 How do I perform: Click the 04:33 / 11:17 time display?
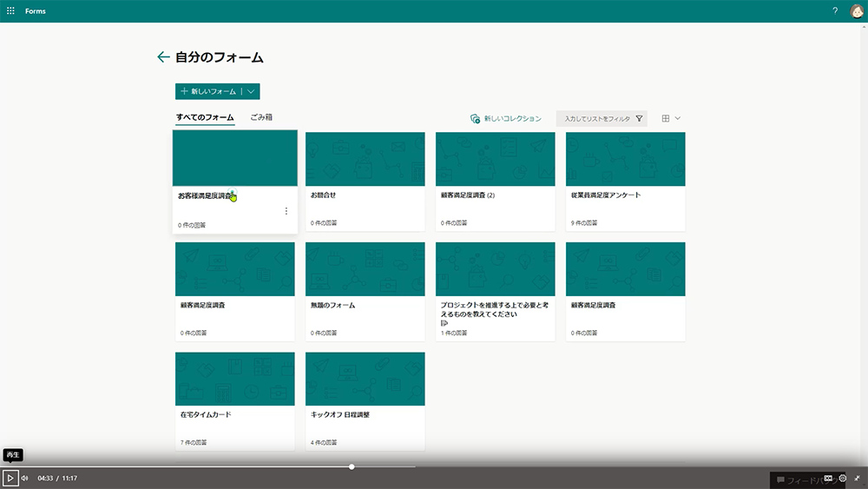[57, 478]
